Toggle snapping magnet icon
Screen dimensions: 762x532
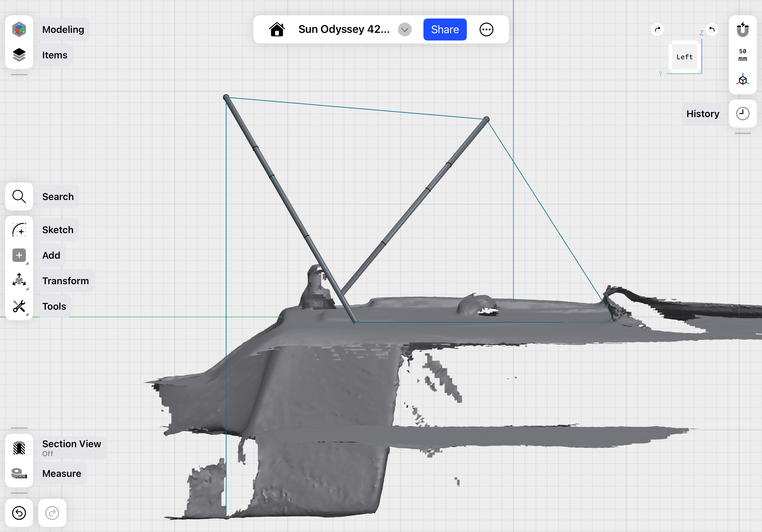pos(743,30)
